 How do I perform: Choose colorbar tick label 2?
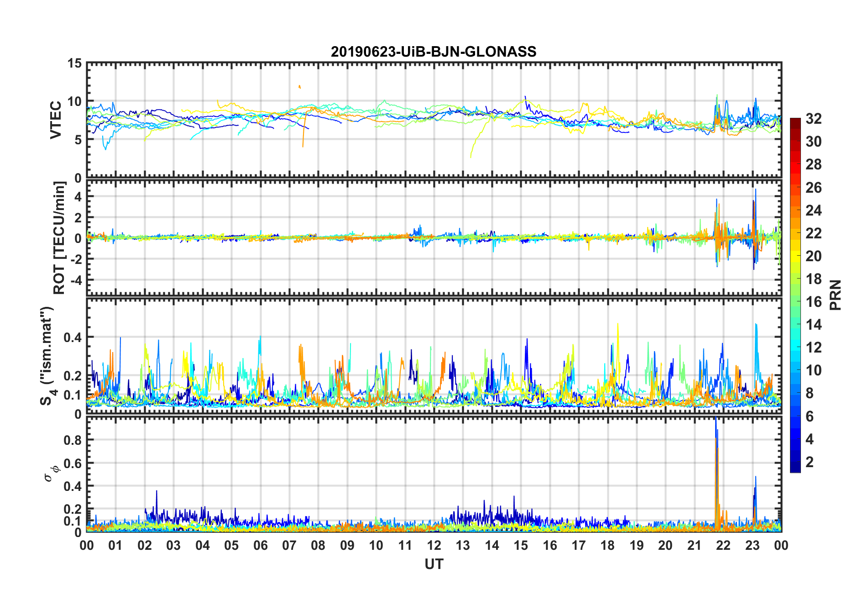point(810,462)
